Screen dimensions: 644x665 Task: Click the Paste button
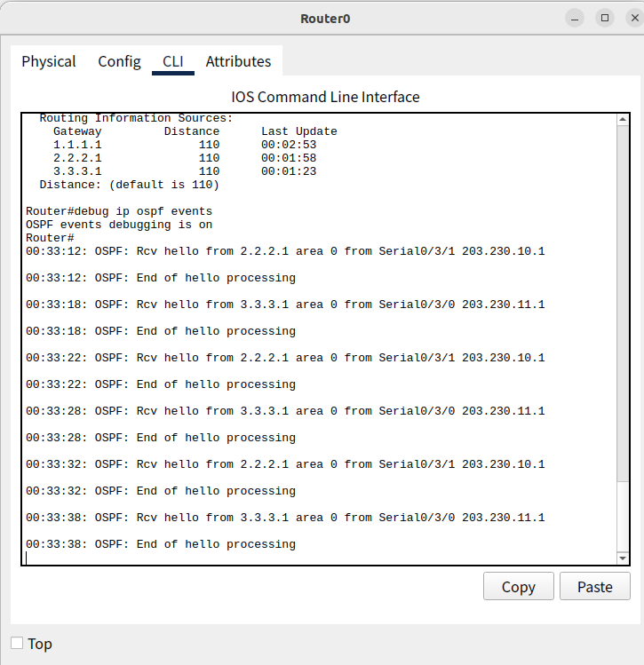(595, 586)
